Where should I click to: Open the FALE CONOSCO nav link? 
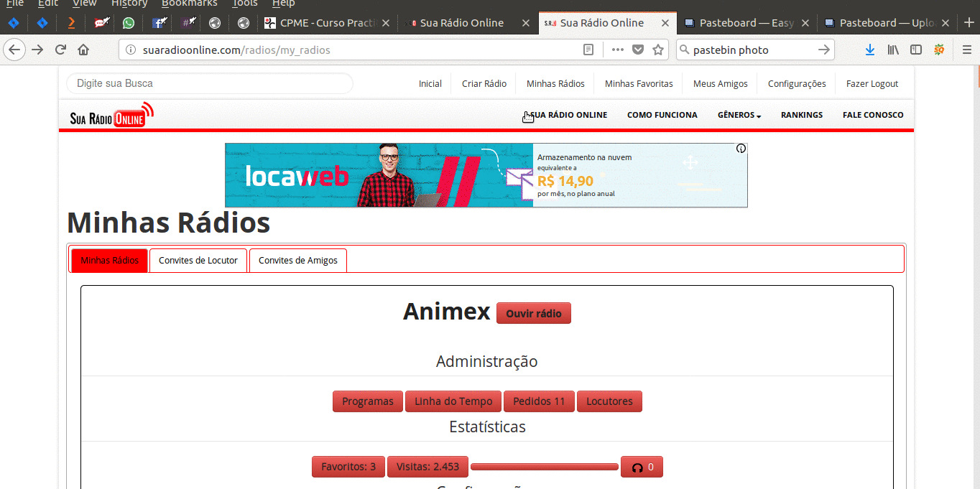(873, 115)
